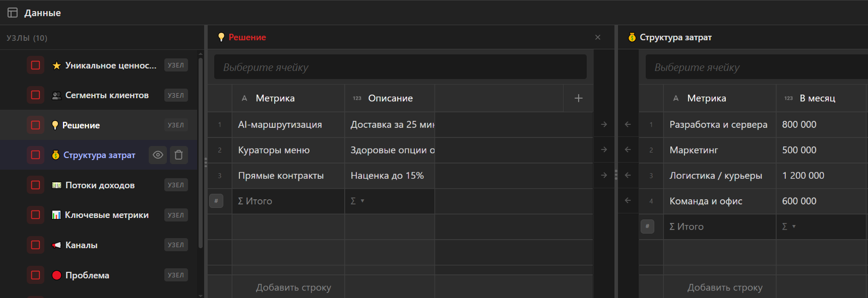Screen dimensions: 868x298
Task: Select the Наценка до 15% cell
Action: pos(390,176)
